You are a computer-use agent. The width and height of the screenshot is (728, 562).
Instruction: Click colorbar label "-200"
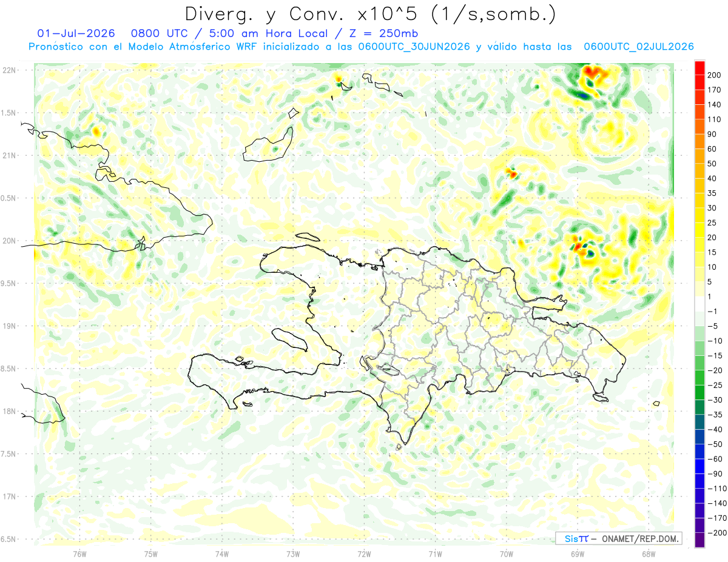(718, 533)
